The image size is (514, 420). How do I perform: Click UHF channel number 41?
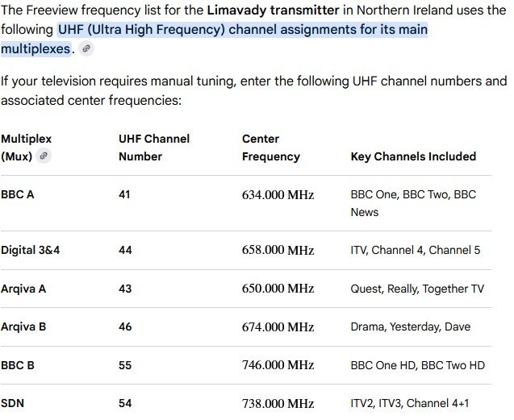124,194
